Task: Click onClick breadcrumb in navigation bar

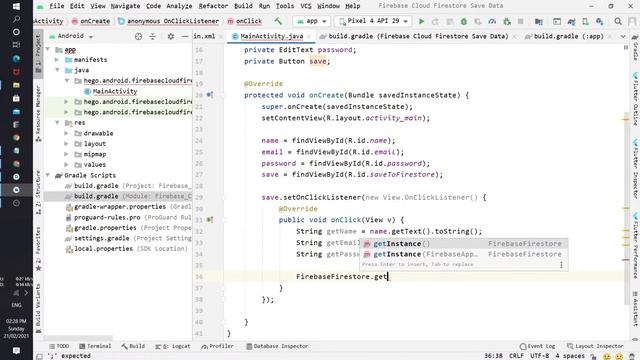Action: click(245, 21)
